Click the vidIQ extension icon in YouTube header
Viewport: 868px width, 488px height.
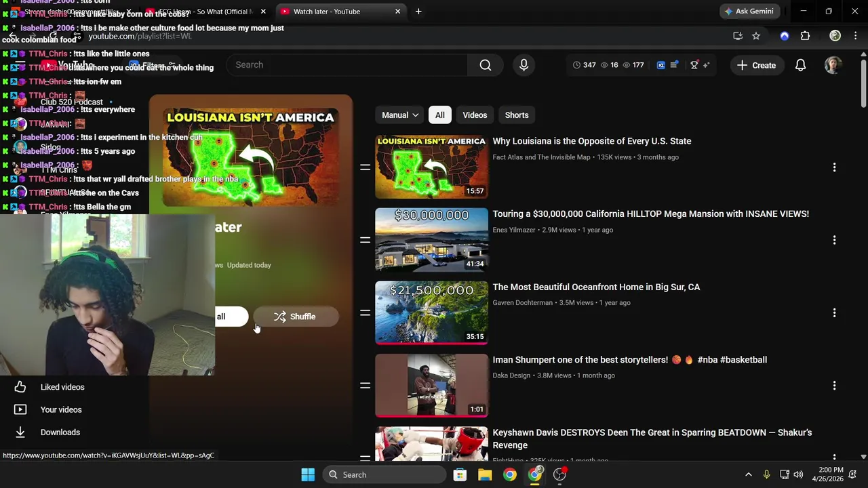[660, 65]
